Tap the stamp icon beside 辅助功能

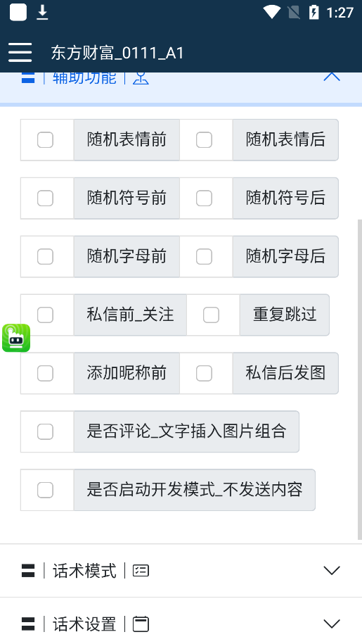(x=141, y=77)
